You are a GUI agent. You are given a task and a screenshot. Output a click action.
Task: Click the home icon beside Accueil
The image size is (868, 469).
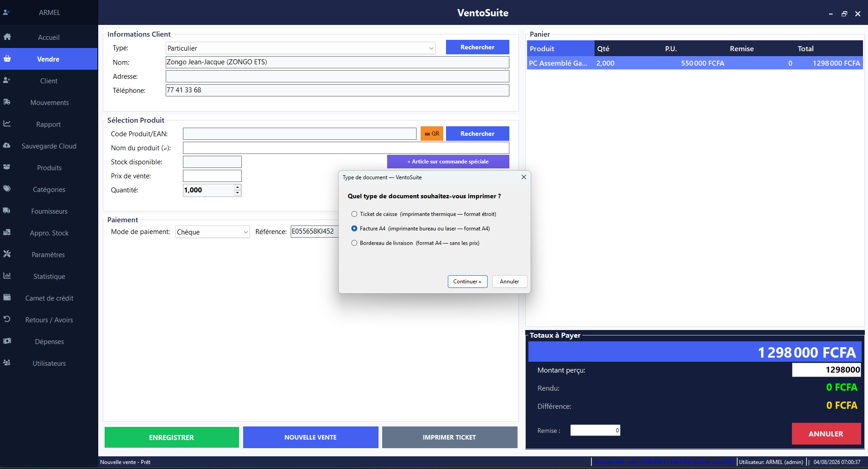coord(7,37)
